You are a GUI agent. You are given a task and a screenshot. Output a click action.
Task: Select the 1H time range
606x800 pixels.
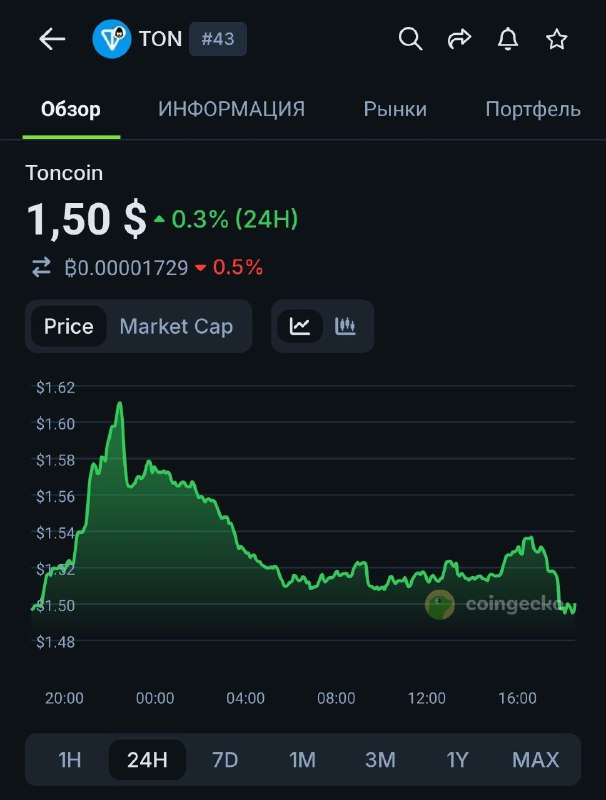click(x=68, y=759)
